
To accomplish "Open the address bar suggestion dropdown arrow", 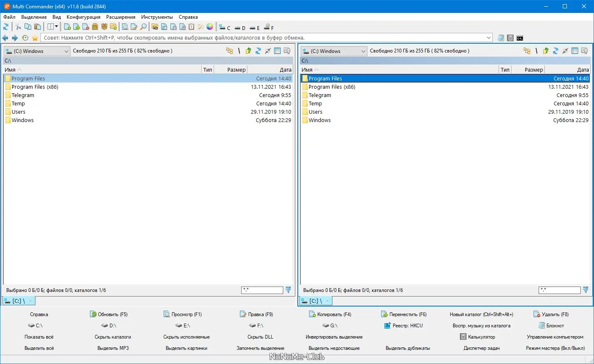I will pos(489,37).
